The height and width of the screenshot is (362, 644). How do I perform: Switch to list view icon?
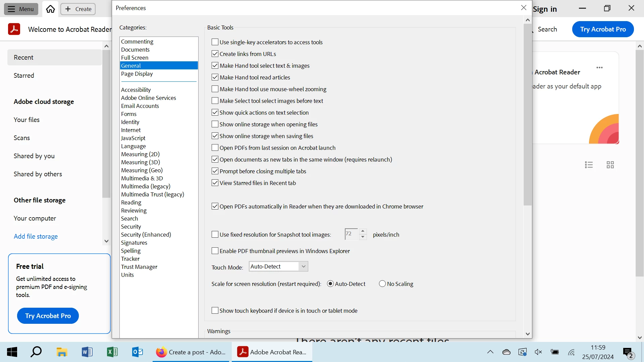tap(589, 165)
